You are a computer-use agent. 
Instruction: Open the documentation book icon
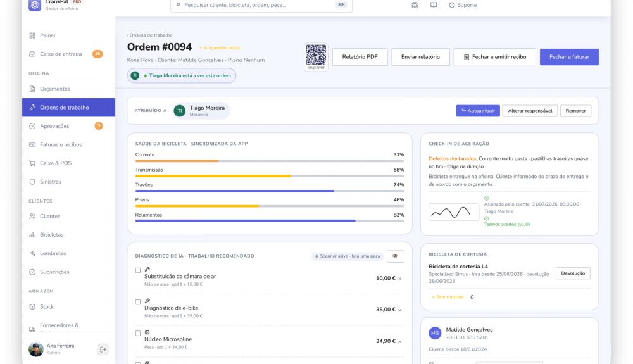434,5
